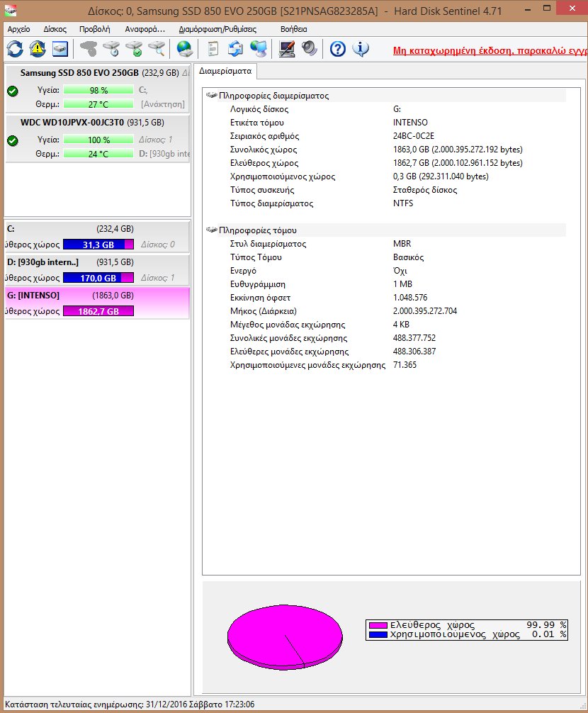The image size is (588, 713).
Task: Click the green health checkmark for WDC drive
Action: point(13,140)
